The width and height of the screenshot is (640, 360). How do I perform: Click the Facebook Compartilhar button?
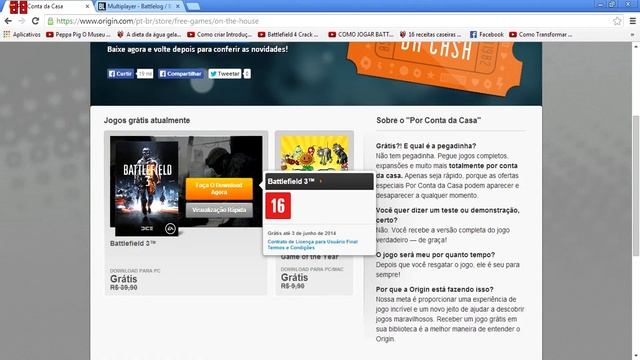pyautogui.click(x=180, y=74)
